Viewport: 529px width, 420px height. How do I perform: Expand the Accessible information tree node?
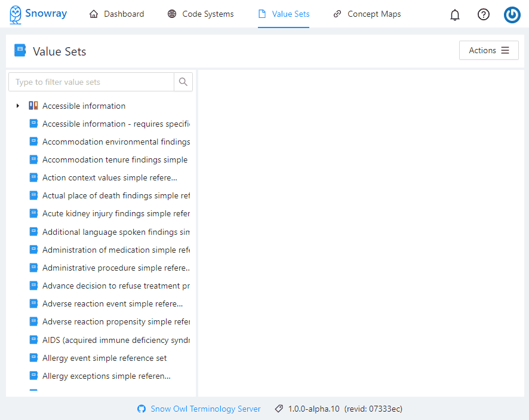(x=18, y=106)
